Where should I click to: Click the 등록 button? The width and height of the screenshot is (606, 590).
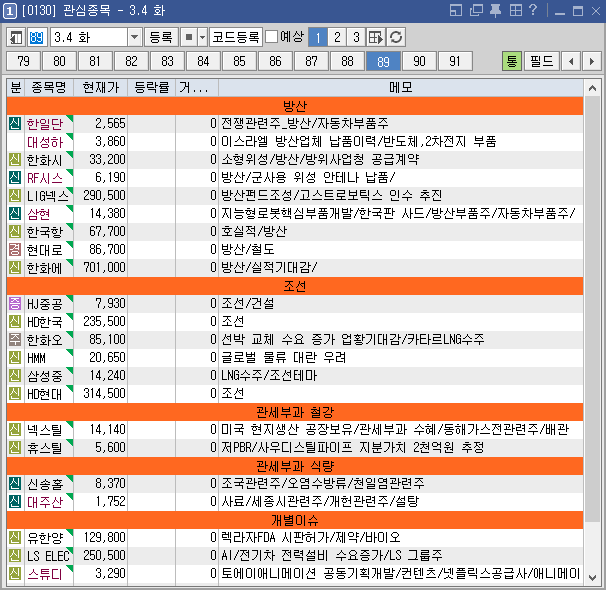pos(161,37)
